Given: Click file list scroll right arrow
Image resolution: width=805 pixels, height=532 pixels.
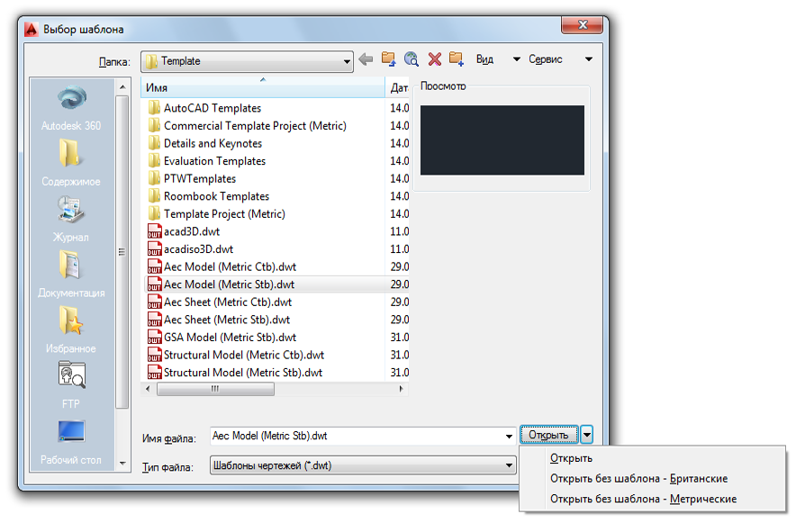Looking at the screenshot, I should point(401,389).
